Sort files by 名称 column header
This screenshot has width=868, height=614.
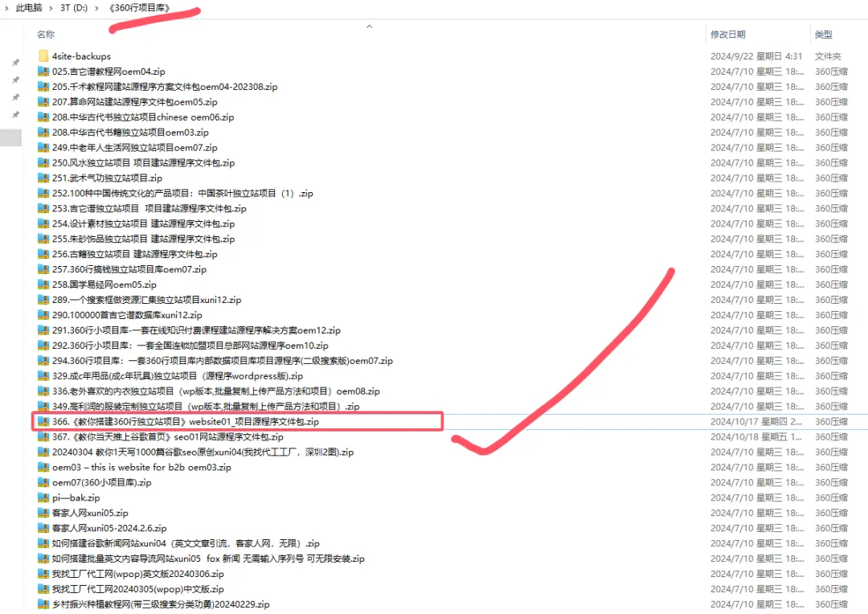click(46, 35)
